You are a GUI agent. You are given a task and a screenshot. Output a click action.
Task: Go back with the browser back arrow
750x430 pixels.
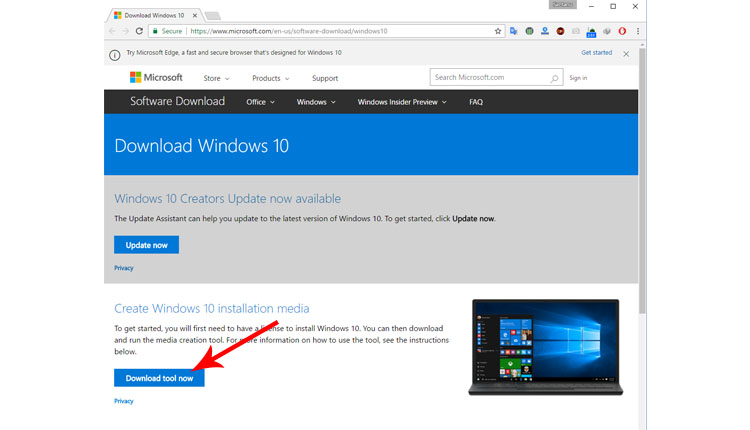(112, 31)
